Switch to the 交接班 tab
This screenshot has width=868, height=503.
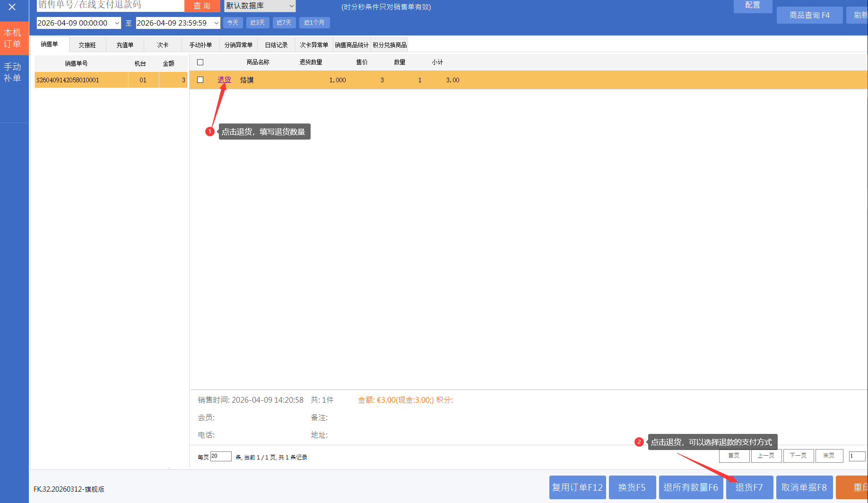click(87, 45)
